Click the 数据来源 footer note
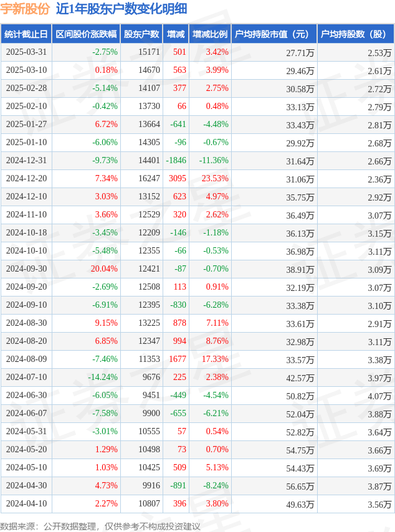The width and height of the screenshot is (395, 532). (x=100, y=526)
